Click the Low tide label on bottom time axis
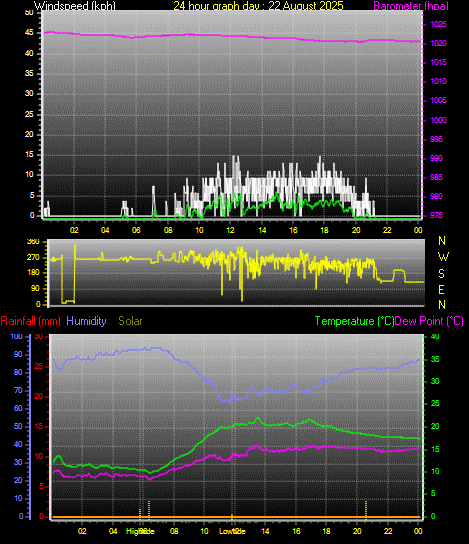This screenshot has height=544, width=469. [x=232, y=531]
